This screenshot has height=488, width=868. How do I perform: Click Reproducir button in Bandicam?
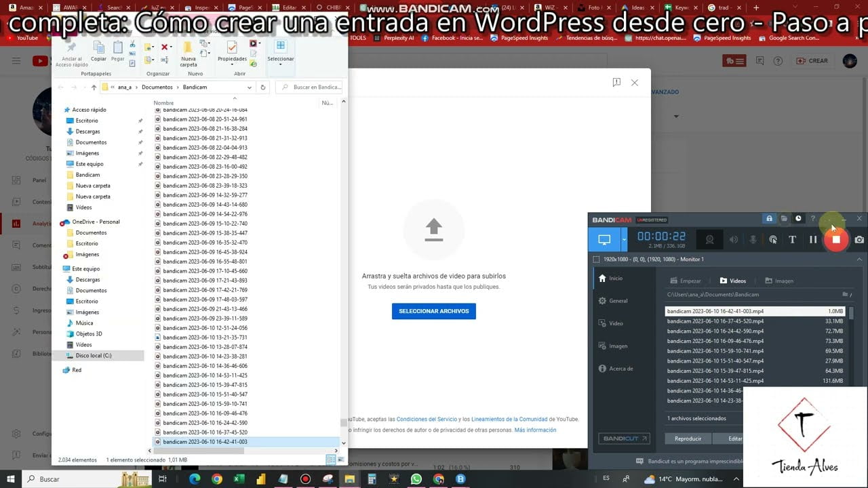688,439
